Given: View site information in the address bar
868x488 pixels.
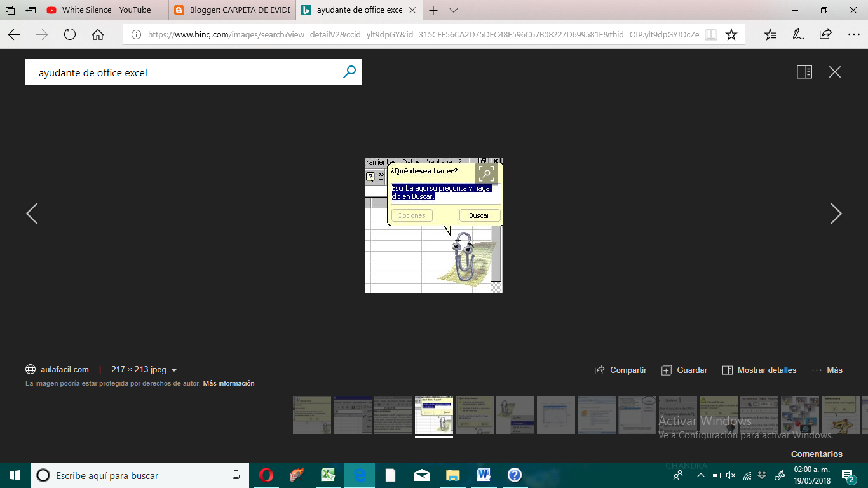Looking at the screenshot, I should click(x=136, y=35).
